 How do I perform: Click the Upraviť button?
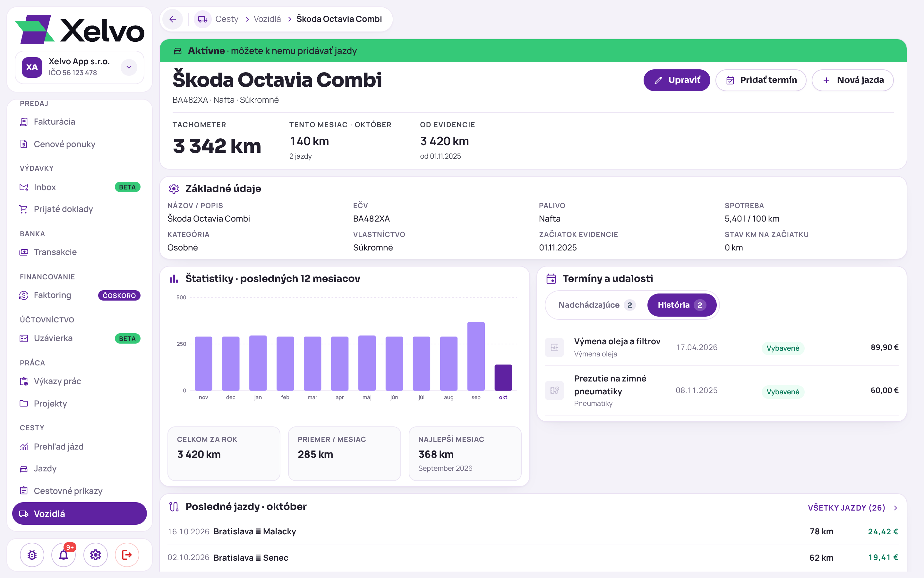tap(677, 80)
